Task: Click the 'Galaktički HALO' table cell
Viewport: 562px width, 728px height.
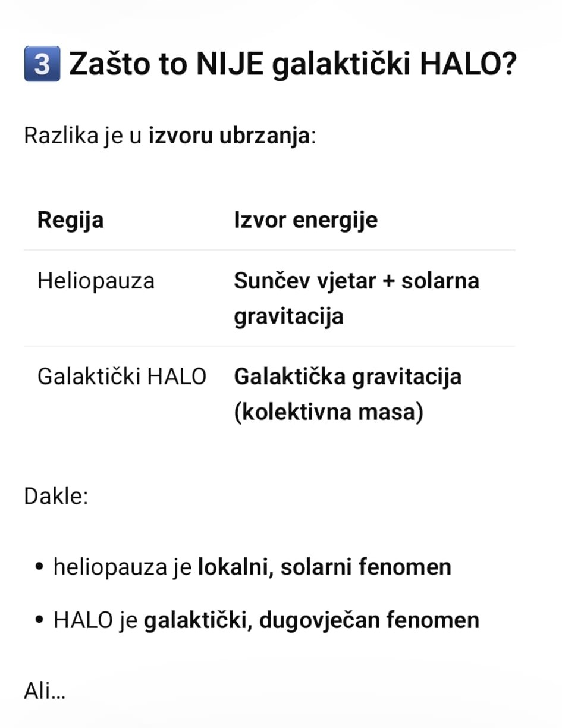Action: (x=122, y=376)
